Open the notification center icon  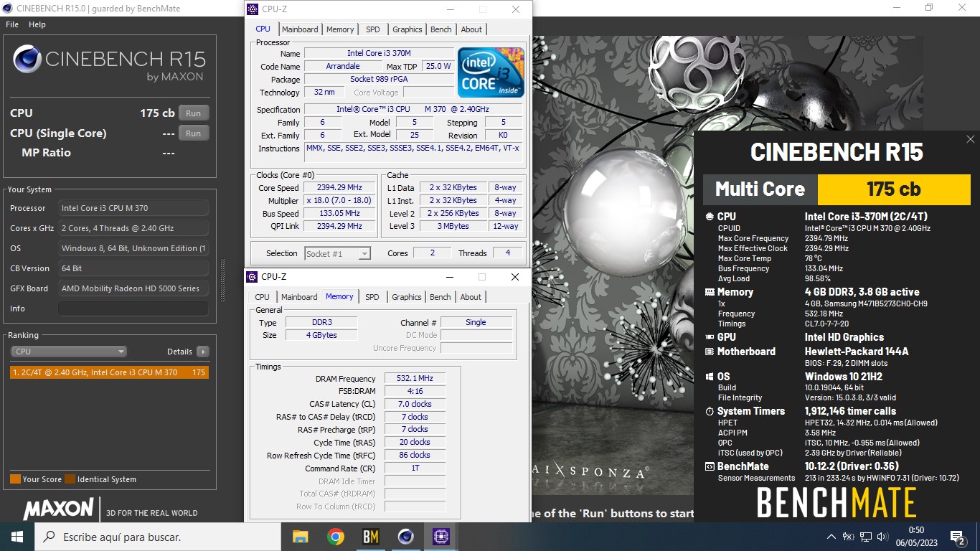click(957, 537)
